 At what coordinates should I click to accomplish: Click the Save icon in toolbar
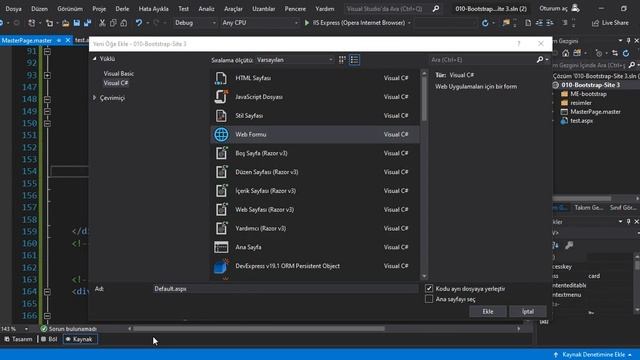76,23
